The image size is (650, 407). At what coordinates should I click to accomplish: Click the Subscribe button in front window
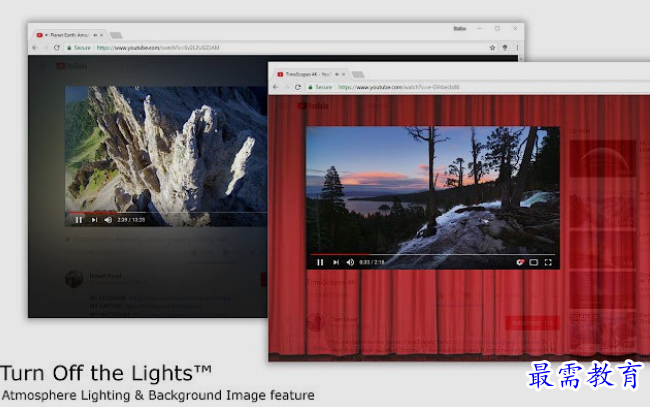(532, 323)
